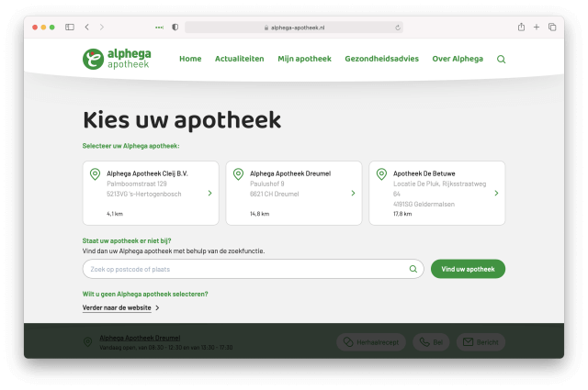This screenshot has width=588, height=390.
Task: Click the location pin of Apotheek De Betuwe
Action: [x=381, y=174]
